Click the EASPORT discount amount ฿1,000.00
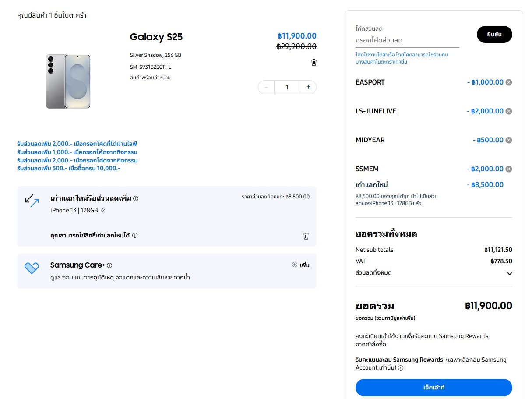Image resolution: width=532 pixels, height=399 pixels. [485, 82]
